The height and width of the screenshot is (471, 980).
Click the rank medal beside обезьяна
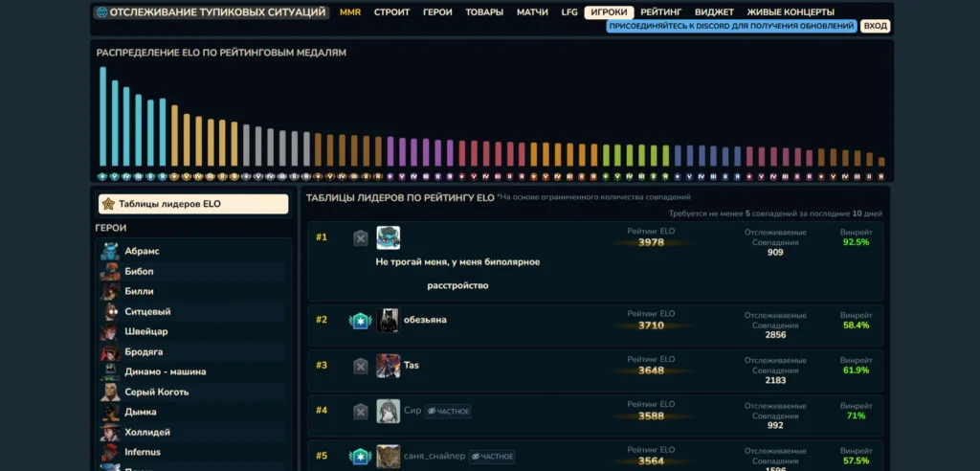pyautogui.click(x=360, y=321)
